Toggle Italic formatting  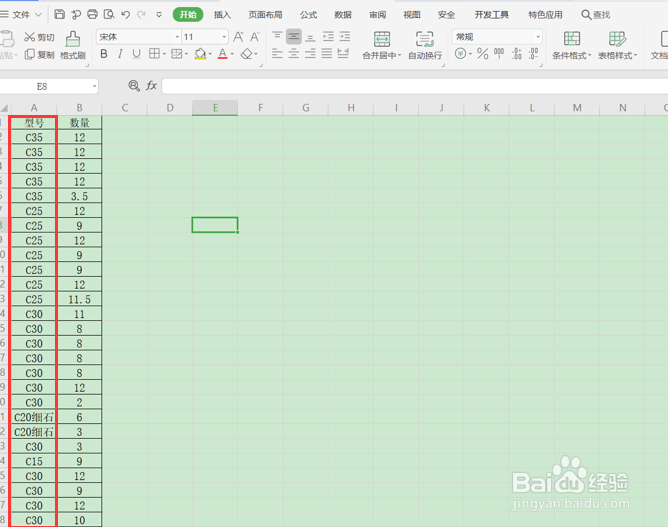coord(120,54)
